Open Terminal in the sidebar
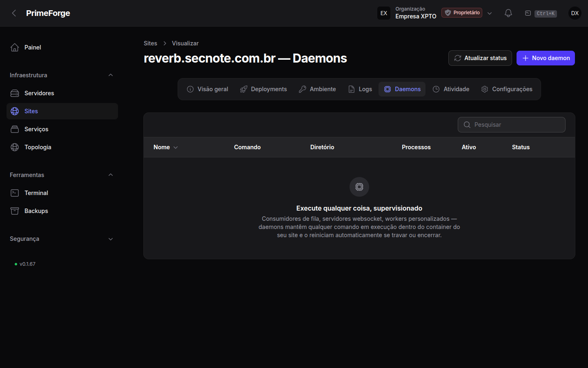 [62, 193]
